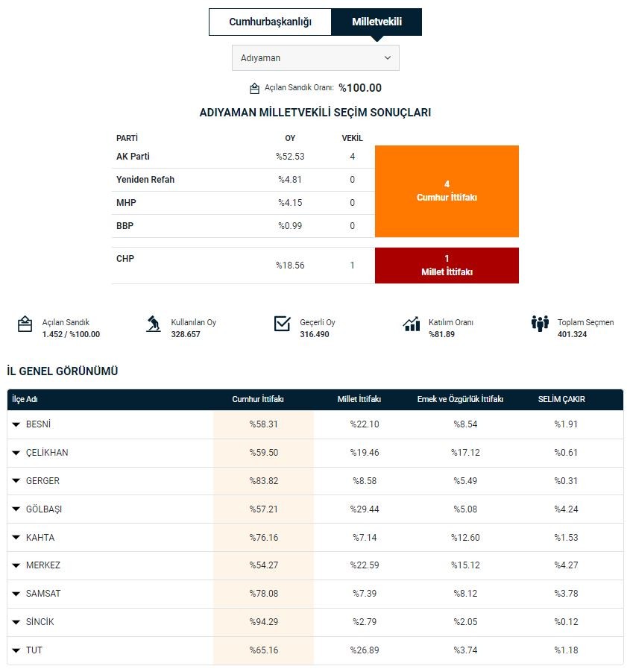Click the Açılan Sandık ballot box icon
The width and height of the screenshot is (627, 672).
click(25, 324)
